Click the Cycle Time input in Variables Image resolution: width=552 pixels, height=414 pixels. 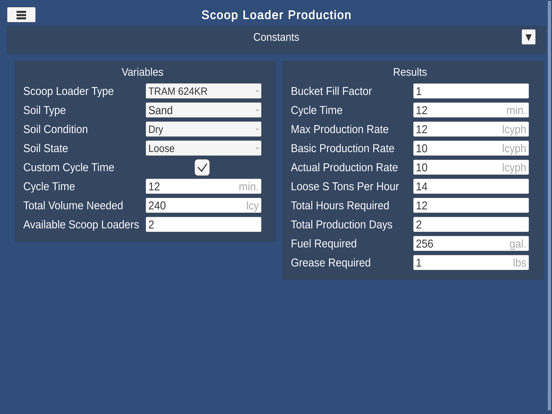[203, 186]
